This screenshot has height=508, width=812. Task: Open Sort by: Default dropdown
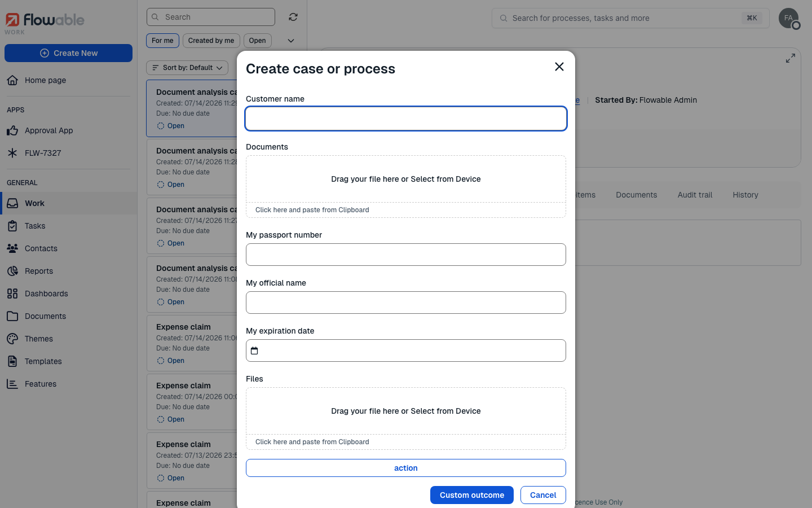click(187, 68)
